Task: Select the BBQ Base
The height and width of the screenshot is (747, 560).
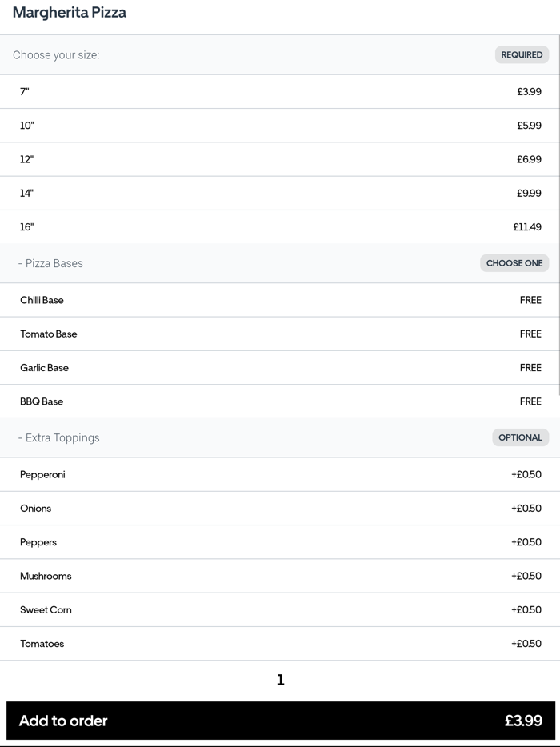Action: [280, 401]
